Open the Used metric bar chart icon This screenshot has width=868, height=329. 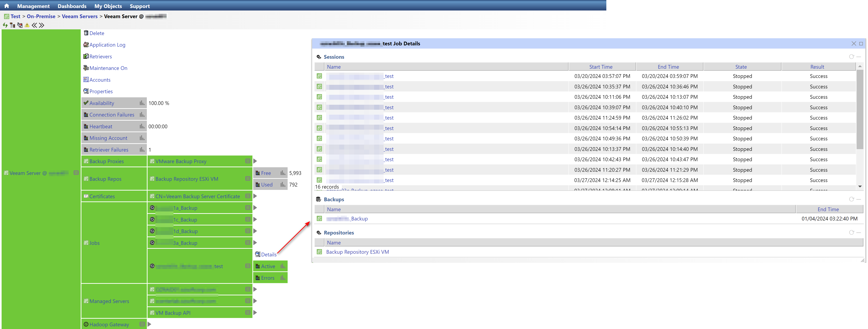coord(283,185)
